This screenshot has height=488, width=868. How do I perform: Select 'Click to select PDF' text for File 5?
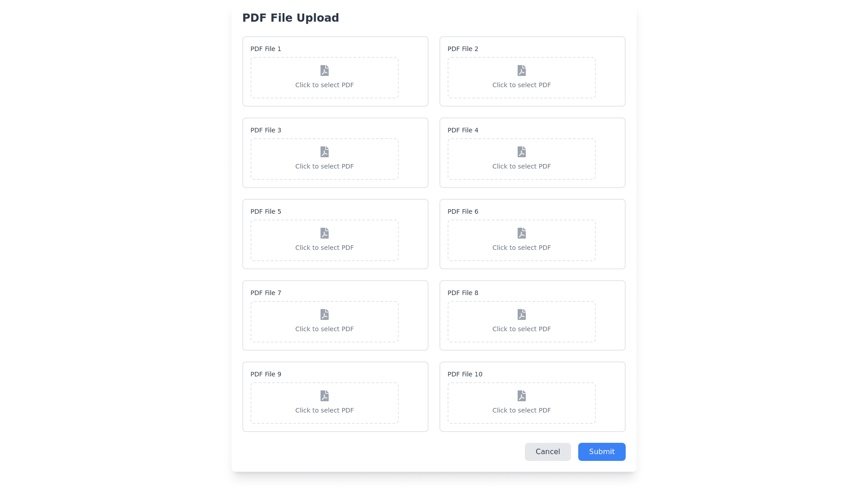point(325,248)
